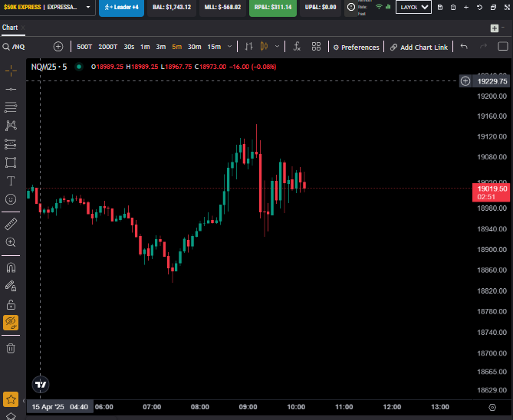Expand the chart style dropdown
Screen dimensions: 513x420
[277, 47]
